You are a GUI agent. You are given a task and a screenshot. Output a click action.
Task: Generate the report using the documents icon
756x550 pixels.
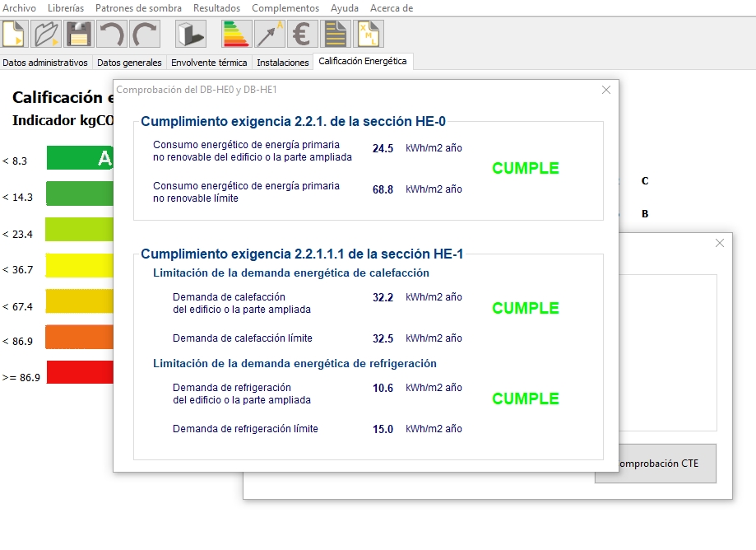[334, 34]
